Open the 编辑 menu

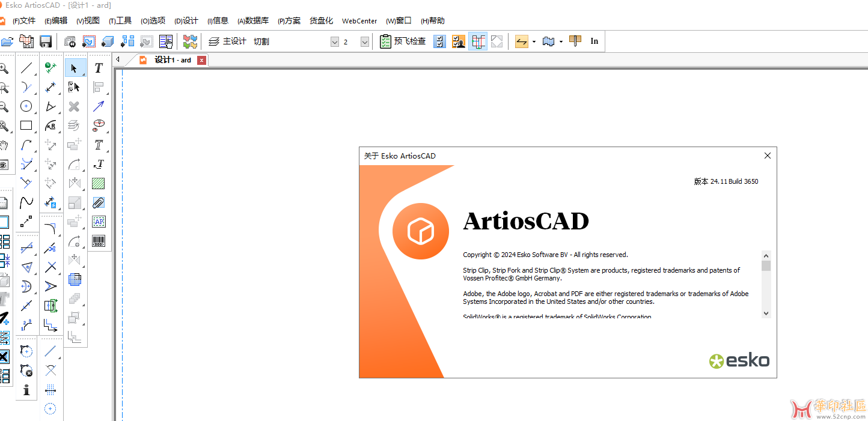[x=56, y=20]
